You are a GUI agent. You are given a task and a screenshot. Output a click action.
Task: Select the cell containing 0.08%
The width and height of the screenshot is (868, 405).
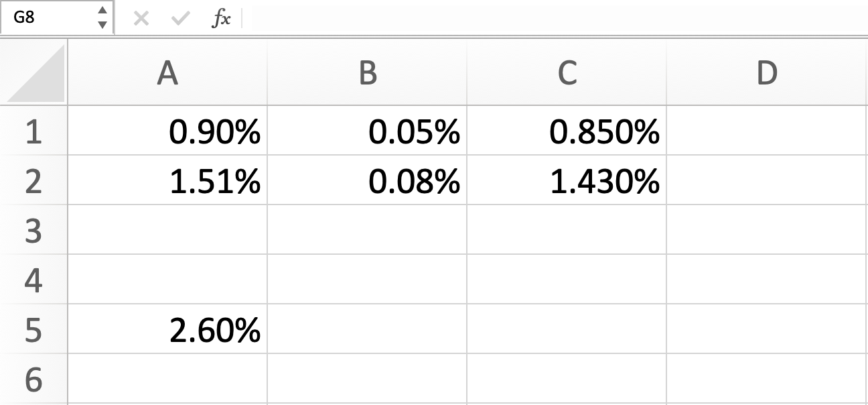pos(366,181)
